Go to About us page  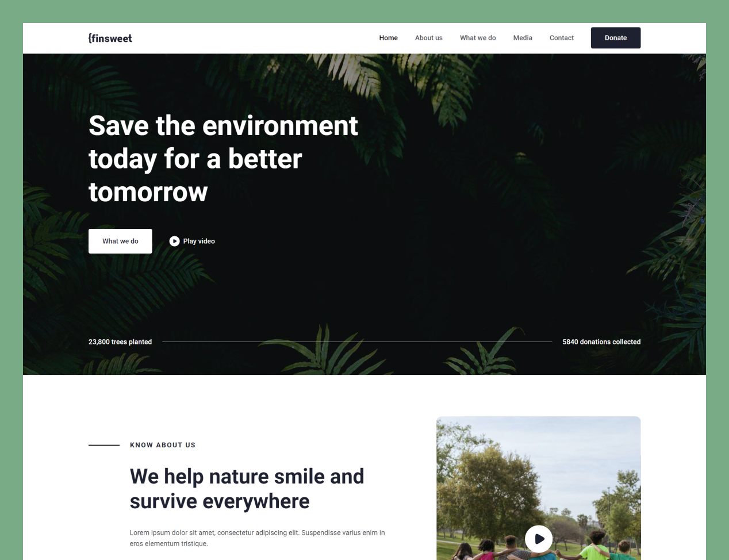(429, 38)
